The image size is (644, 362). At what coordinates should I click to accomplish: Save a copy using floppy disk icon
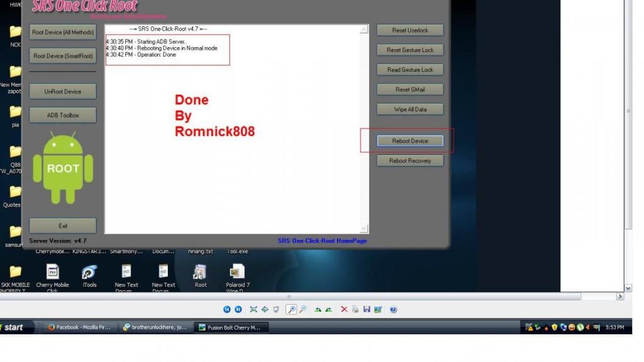point(367,309)
